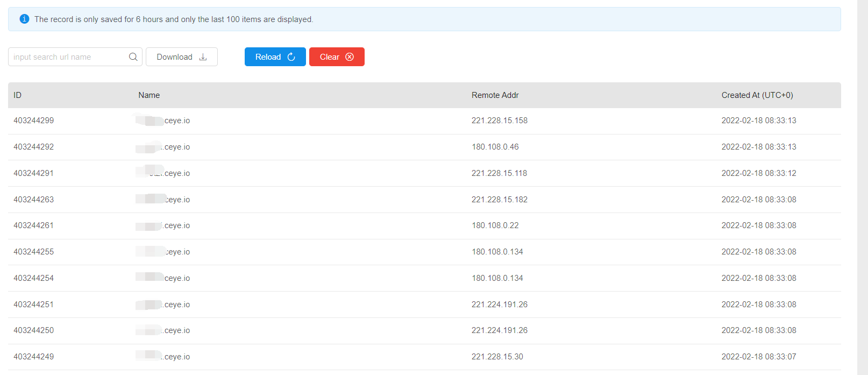Click the timestamp 2022-02-18 08:33:07

759,357
